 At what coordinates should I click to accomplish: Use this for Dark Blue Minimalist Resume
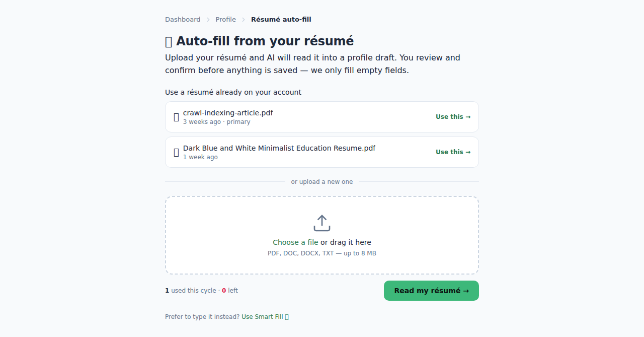tap(453, 152)
